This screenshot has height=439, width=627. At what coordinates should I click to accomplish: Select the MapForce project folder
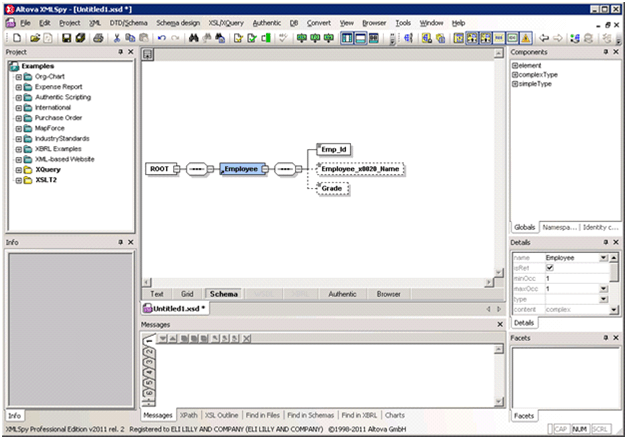(x=50, y=128)
